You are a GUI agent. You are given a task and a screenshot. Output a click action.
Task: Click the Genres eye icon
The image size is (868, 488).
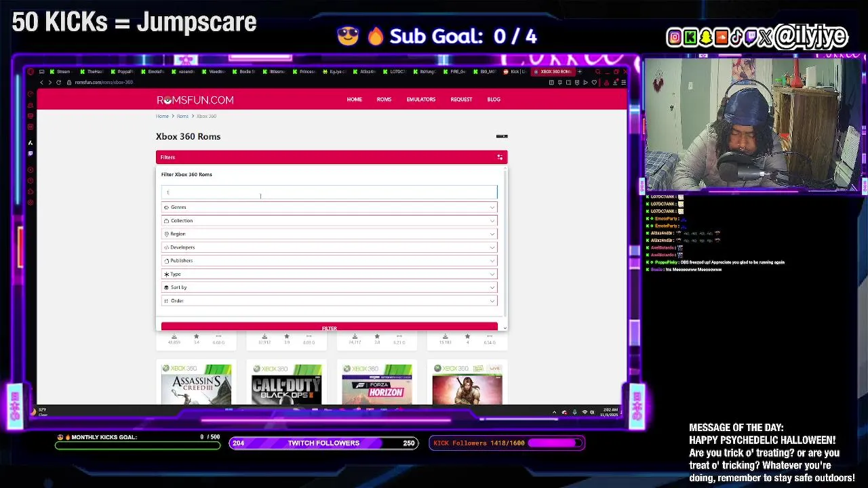point(166,207)
